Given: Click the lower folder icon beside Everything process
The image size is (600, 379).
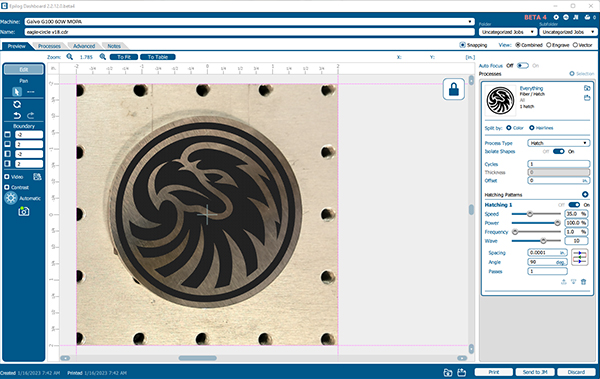Looking at the screenshot, I should point(587,98).
